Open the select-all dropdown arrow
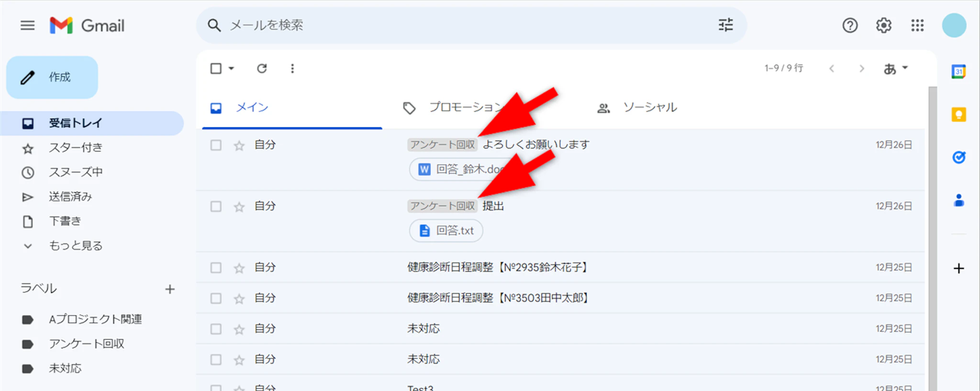This screenshot has height=391, width=980. 232,68
